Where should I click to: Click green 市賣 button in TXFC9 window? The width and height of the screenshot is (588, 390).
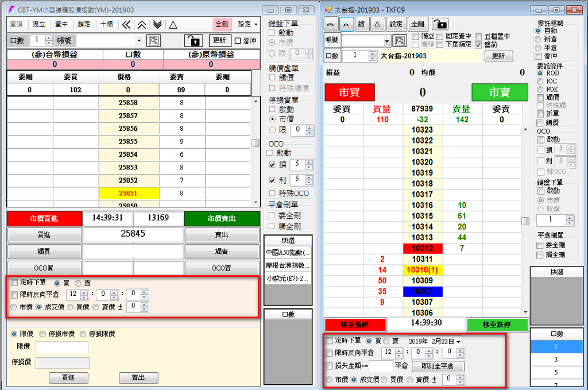[500, 92]
